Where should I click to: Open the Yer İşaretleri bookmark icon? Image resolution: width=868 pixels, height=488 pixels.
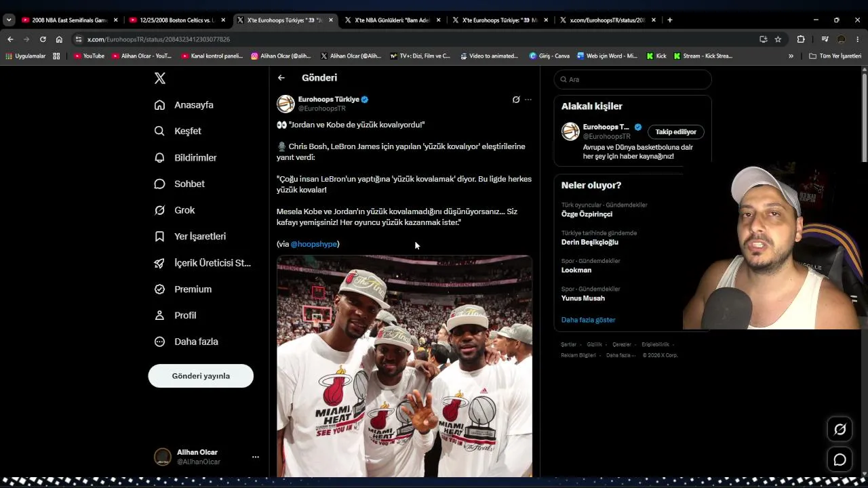(159, 237)
